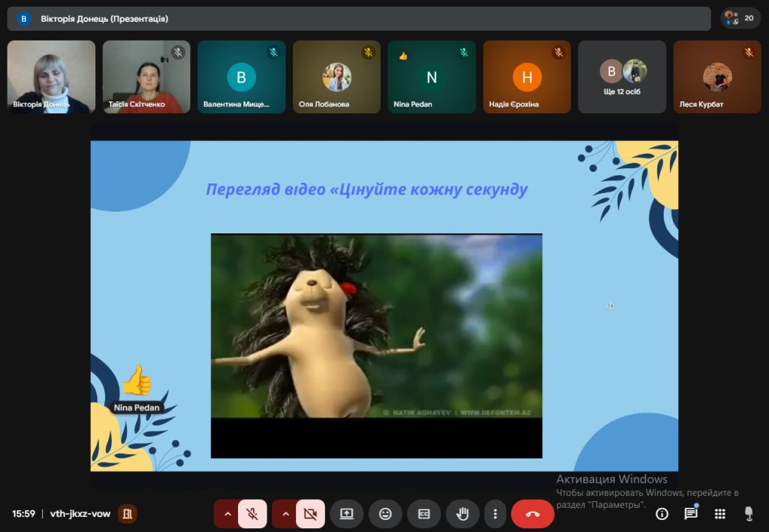Open the 'Ще 12 осіб' participants tile

(x=623, y=77)
